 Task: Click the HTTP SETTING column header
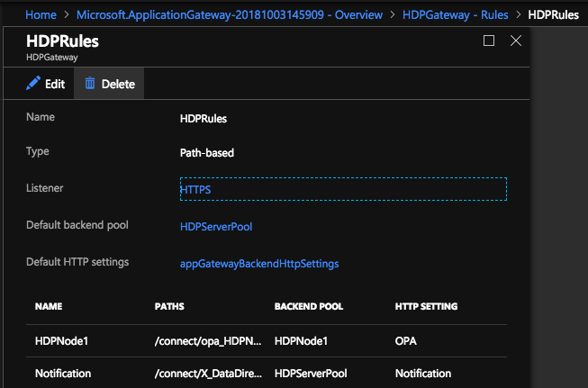(x=426, y=307)
